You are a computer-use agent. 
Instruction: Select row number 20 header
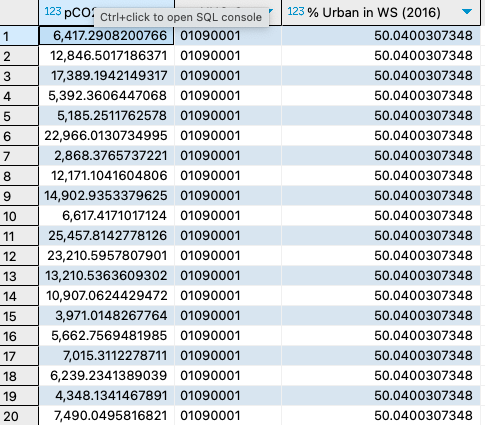point(19,416)
